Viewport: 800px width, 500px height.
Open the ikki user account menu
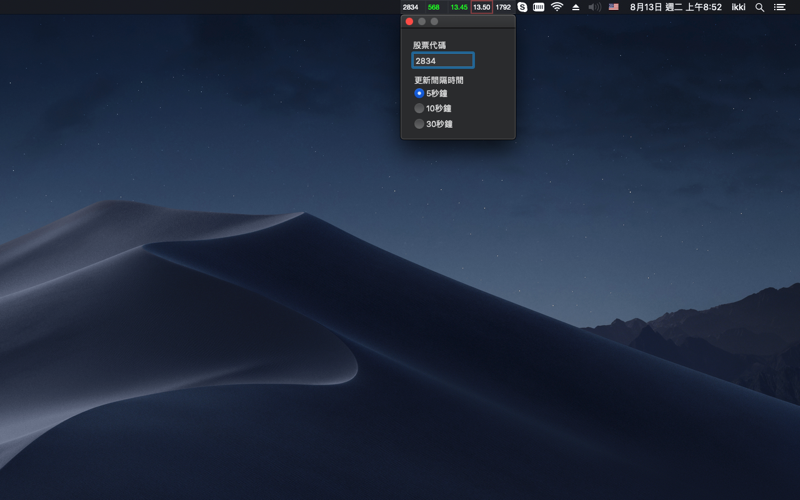coord(738,7)
